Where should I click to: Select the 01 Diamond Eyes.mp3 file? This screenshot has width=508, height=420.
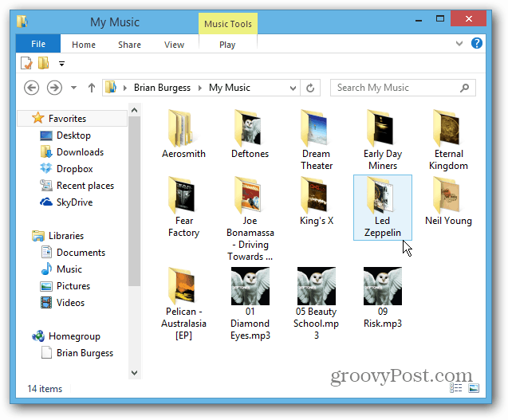pos(250,304)
